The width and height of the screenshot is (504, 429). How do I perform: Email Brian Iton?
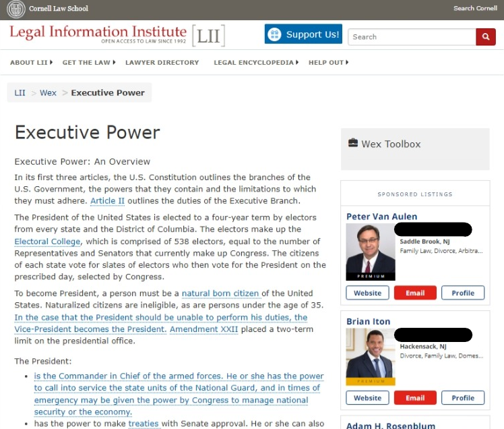(415, 398)
